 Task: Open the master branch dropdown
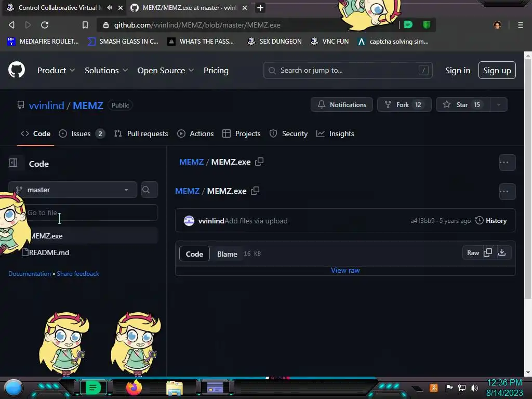pos(73,190)
